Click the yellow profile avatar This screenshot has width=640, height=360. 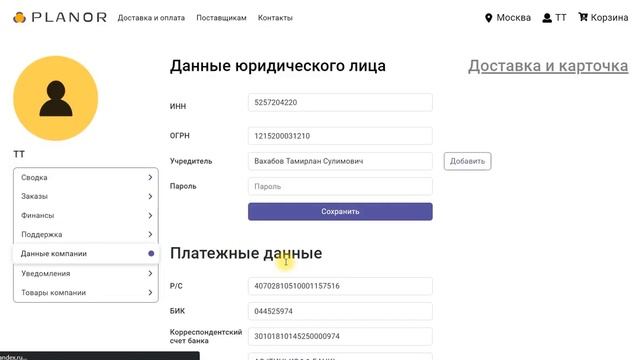pos(56,98)
